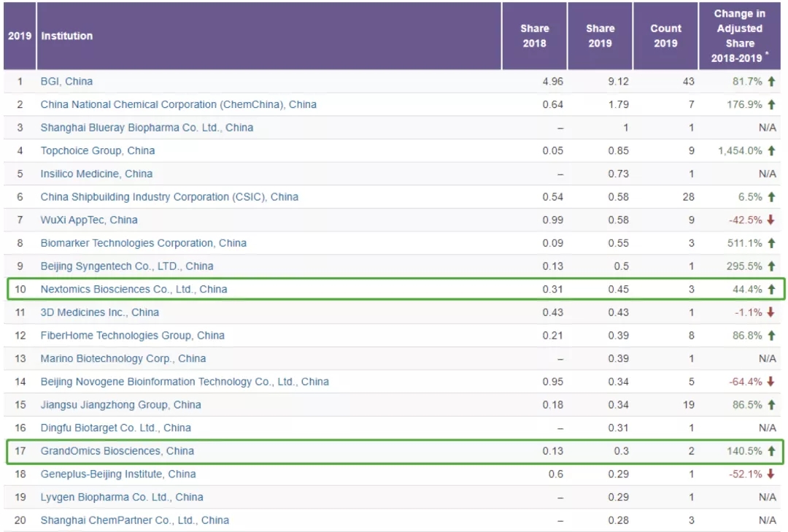
Task: Select the 0.55 Share 2019 value for Biomarker
Action: click(618, 243)
